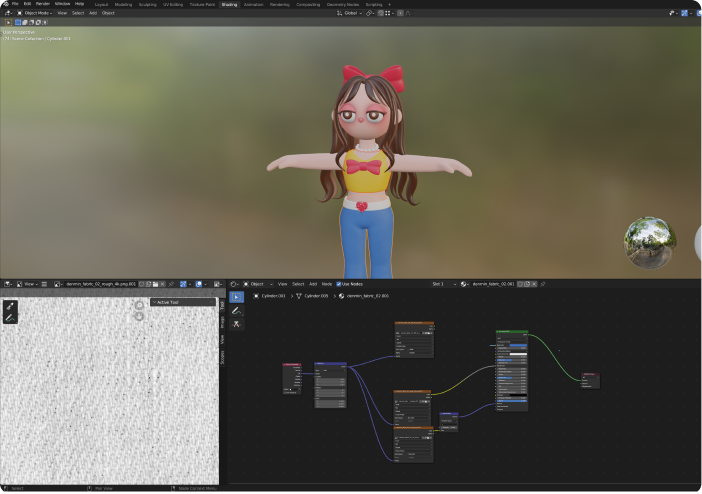Open the Blender logo menu
This screenshot has height=494, width=702.
[x=6, y=4]
